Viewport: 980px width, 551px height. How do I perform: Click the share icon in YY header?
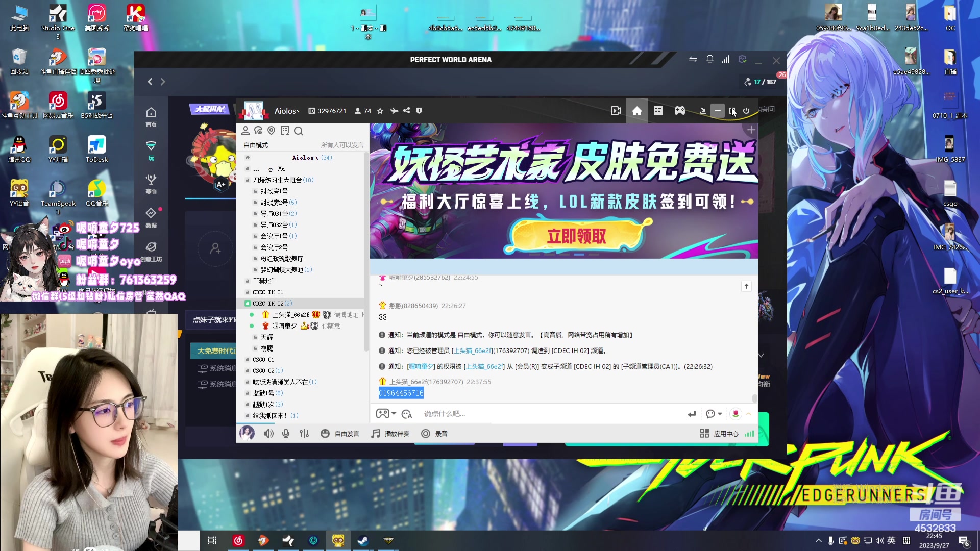coord(406,110)
